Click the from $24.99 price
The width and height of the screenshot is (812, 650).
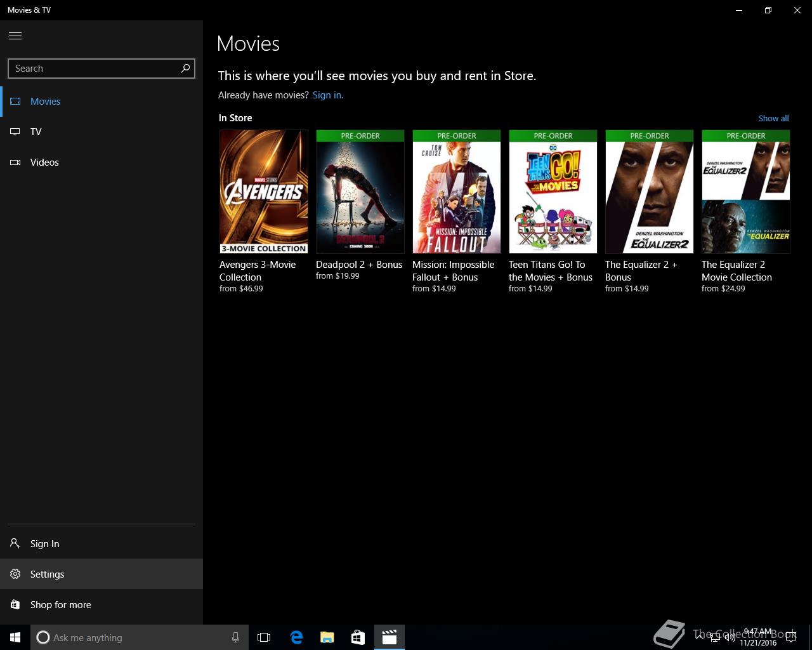(x=723, y=289)
